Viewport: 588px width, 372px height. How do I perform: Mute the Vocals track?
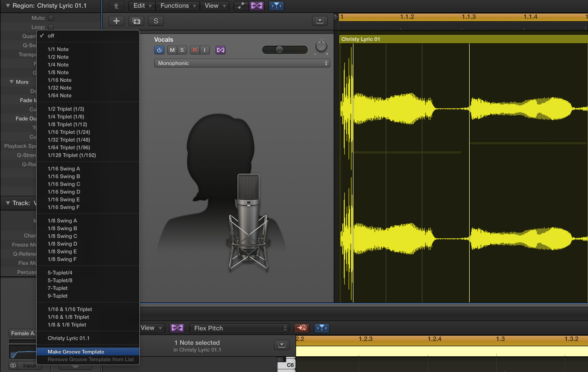(x=172, y=50)
